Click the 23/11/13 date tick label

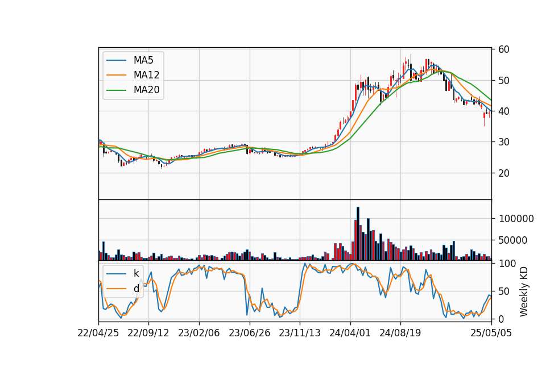300,333
